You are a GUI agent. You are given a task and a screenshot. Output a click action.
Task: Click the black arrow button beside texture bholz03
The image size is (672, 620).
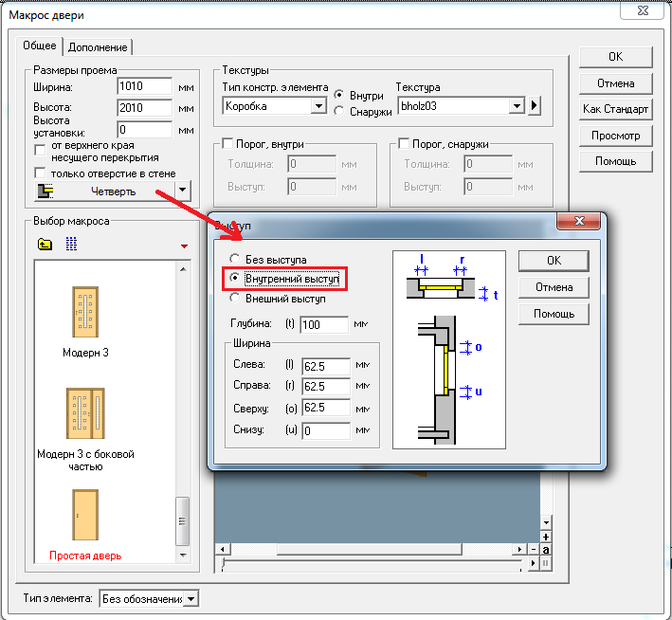click(x=534, y=106)
